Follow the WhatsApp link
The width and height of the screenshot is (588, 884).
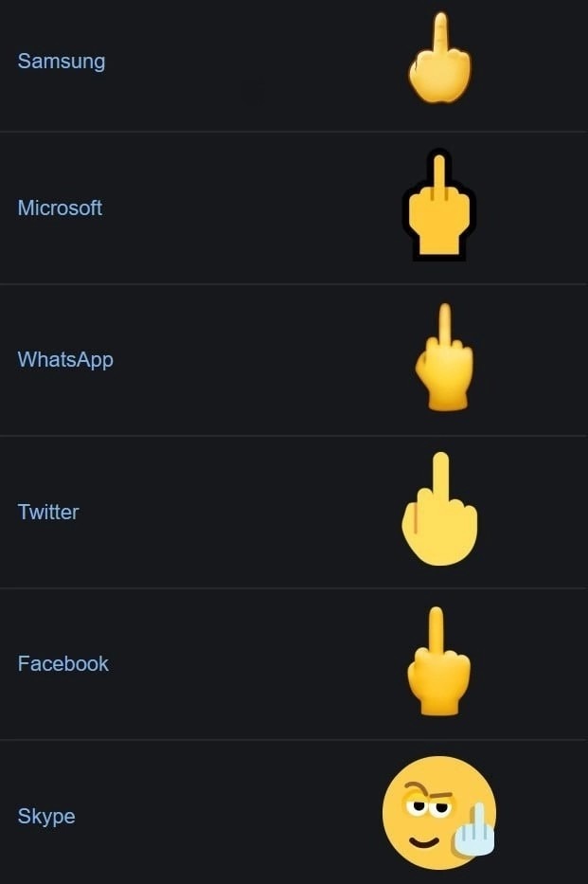[65, 360]
